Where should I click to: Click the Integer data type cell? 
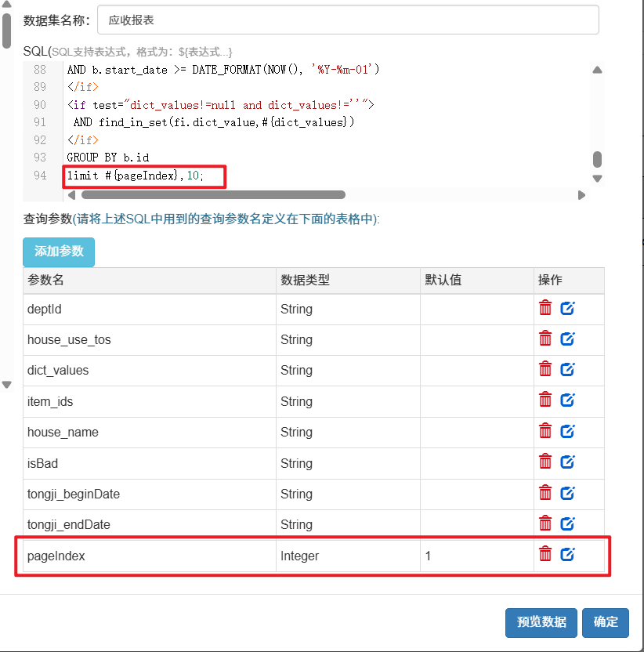pyautogui.click(x=349, y=556)
